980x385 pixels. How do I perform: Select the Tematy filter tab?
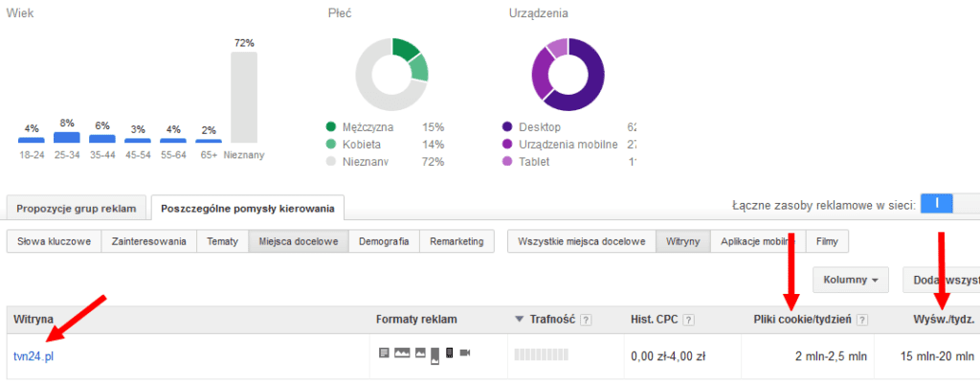coord(222,241)
